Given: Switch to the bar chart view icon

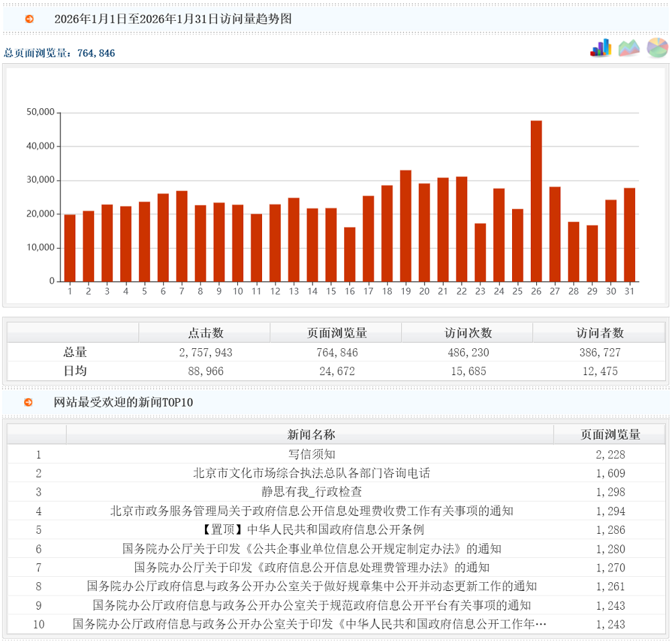Looking at the screenshot, I should tap(600, 48).
